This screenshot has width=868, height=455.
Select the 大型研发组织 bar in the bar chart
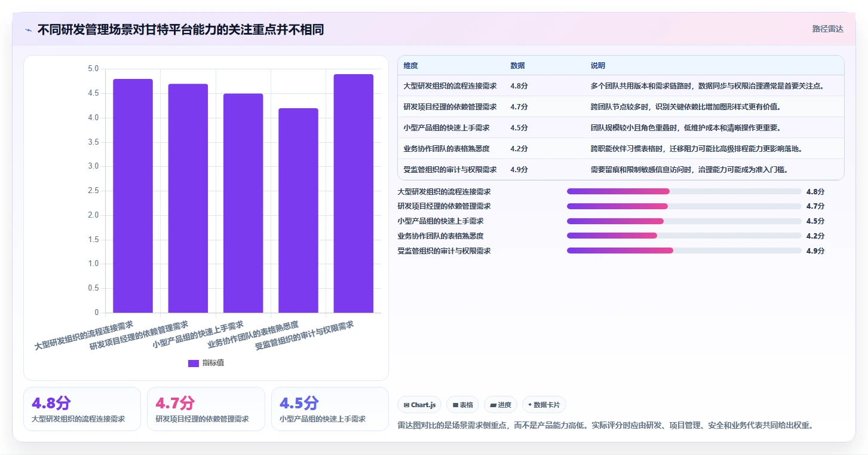(133, 196)
